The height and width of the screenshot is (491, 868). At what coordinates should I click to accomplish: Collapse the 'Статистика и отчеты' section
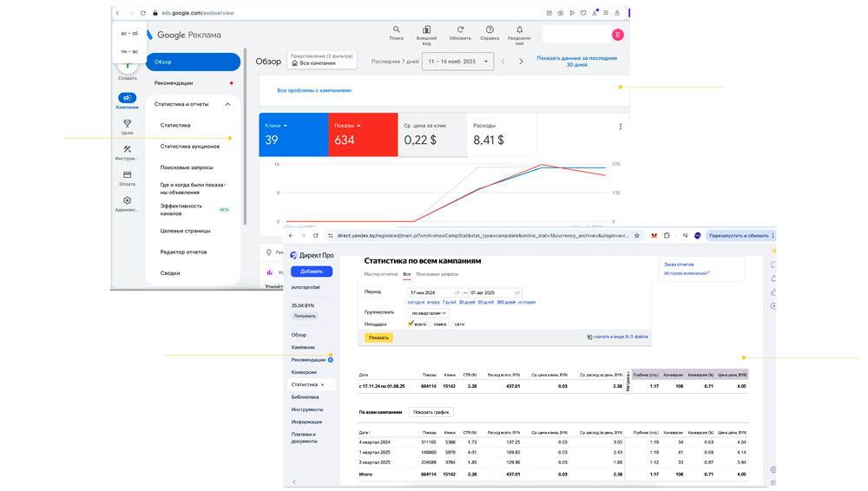227,104
